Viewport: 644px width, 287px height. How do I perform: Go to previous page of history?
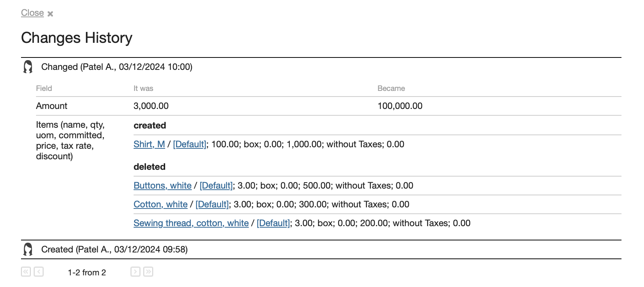tap(39, 272)
